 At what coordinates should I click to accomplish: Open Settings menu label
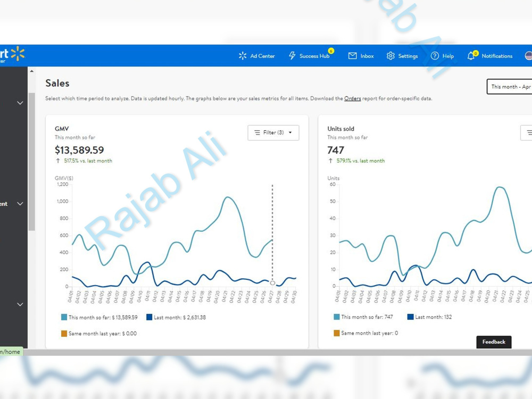pos(408,56)
